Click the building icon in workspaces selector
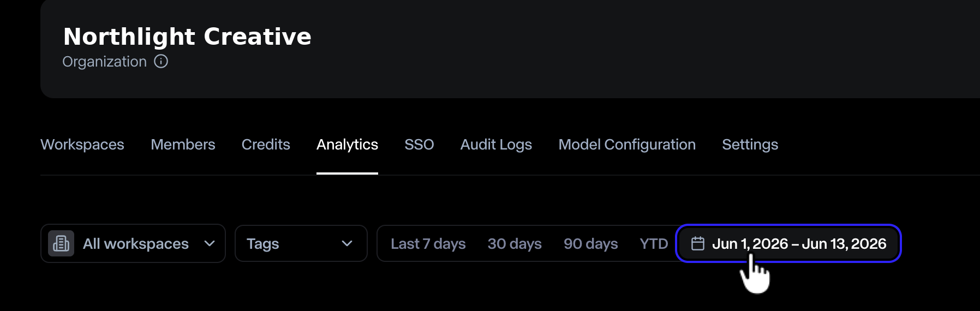This screenshot has width=980, height=311. pos(61,243)
